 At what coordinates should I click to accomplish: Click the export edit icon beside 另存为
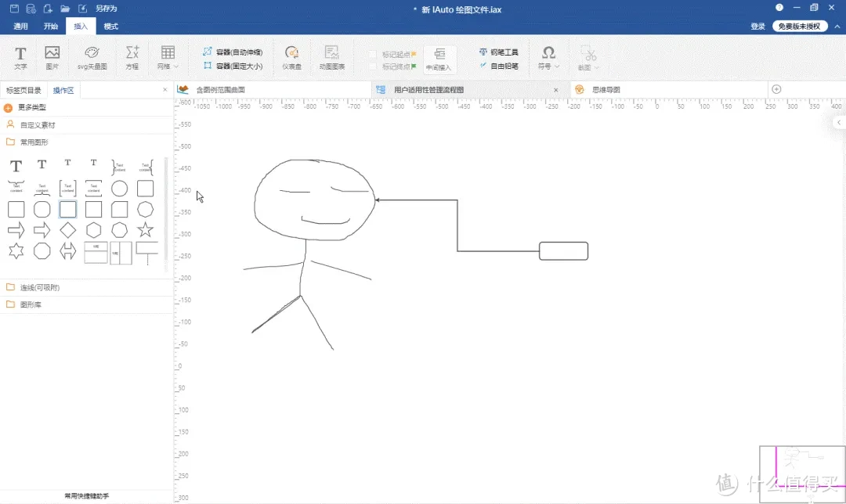click(82, 9)
